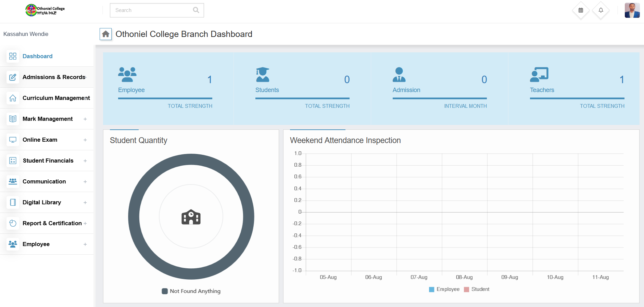Expand the Online Exam plus sign
The width and height of the screenshot is (644, 307).
click(85, 140)
